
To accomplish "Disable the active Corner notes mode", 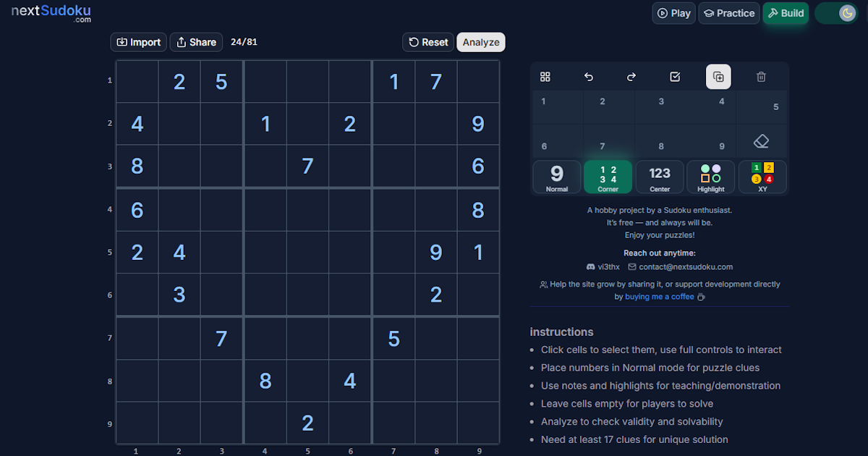I will click(x=608, y=176).
